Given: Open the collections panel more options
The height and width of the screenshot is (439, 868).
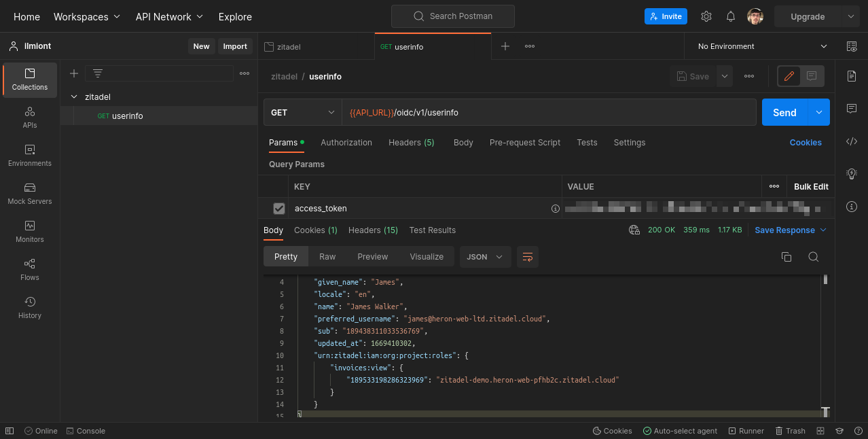Looking at the screenshot, I should point(245,73).
